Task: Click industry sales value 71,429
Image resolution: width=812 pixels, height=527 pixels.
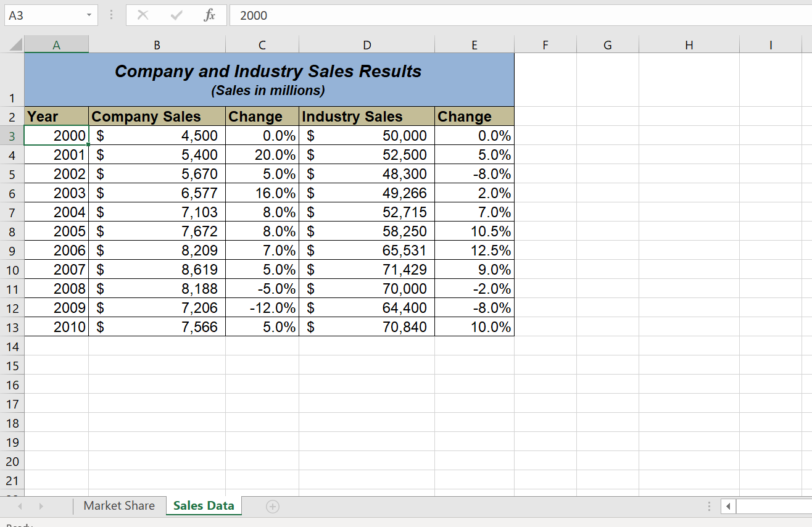Action: [367, 269]
